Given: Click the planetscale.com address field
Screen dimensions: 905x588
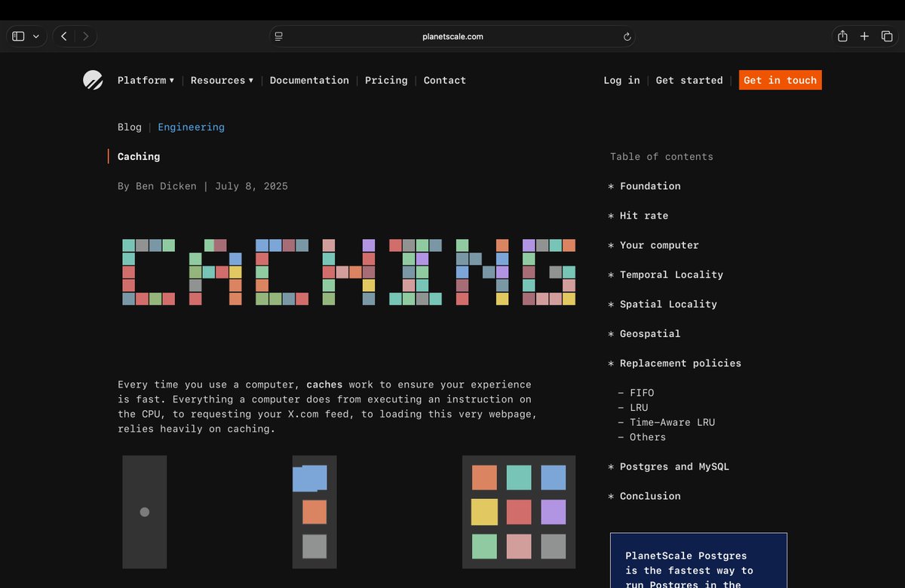Looking at the screenshot, I should [452, 36].
